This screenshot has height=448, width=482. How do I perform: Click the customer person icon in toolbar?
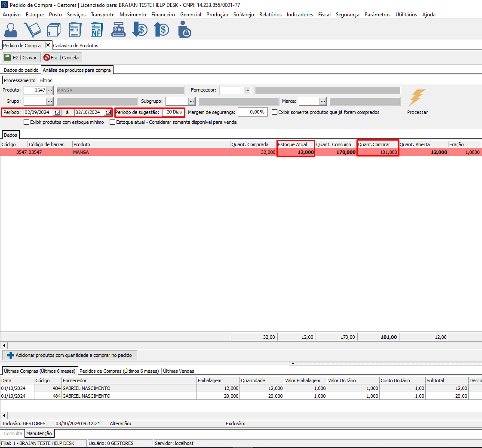[11, 30]
